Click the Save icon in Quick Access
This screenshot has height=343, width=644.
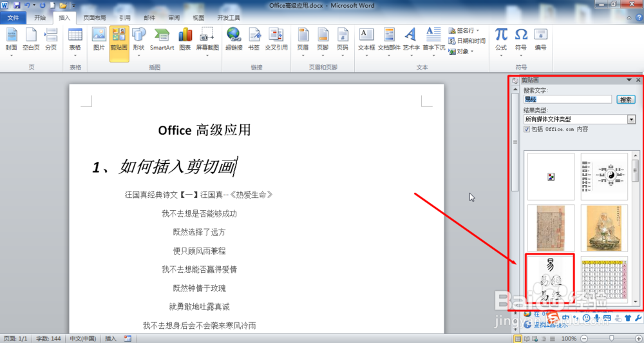pyautogui.click(x=17, y=5)
